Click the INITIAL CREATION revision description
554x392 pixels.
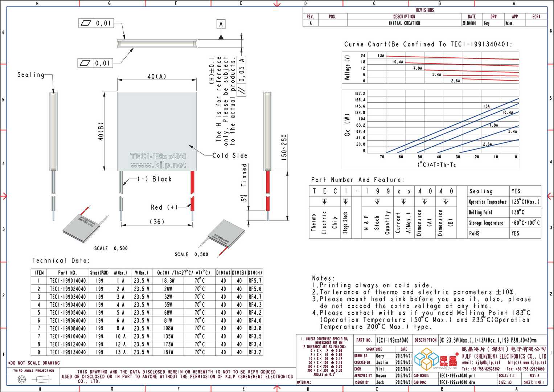404,23
